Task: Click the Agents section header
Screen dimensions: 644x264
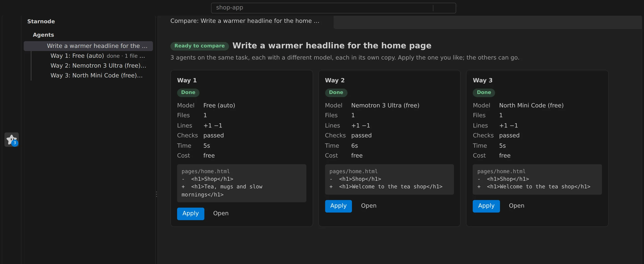Action: 43,35
